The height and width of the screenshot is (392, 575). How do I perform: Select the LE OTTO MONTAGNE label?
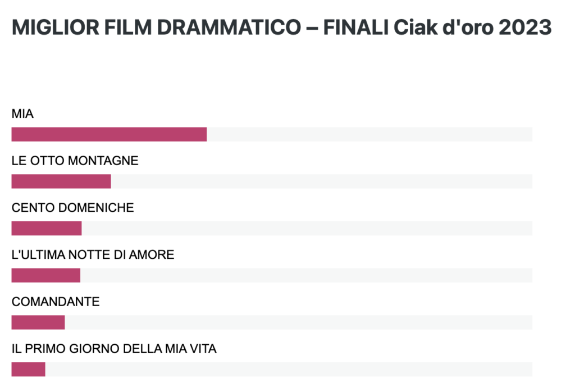coord(75,161)
